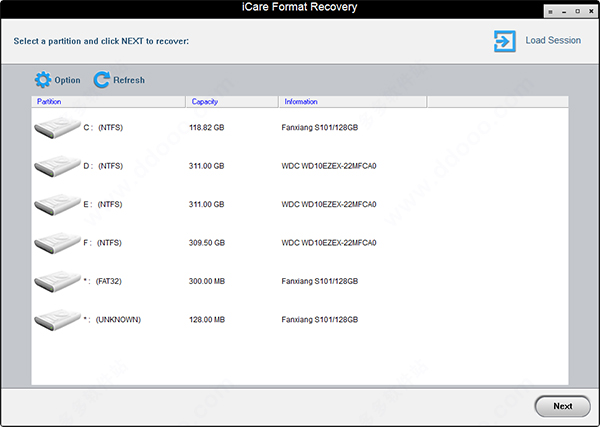
Task: Click Fanxiang S101/128GB in the C: row
Action: tap(320, 127)
